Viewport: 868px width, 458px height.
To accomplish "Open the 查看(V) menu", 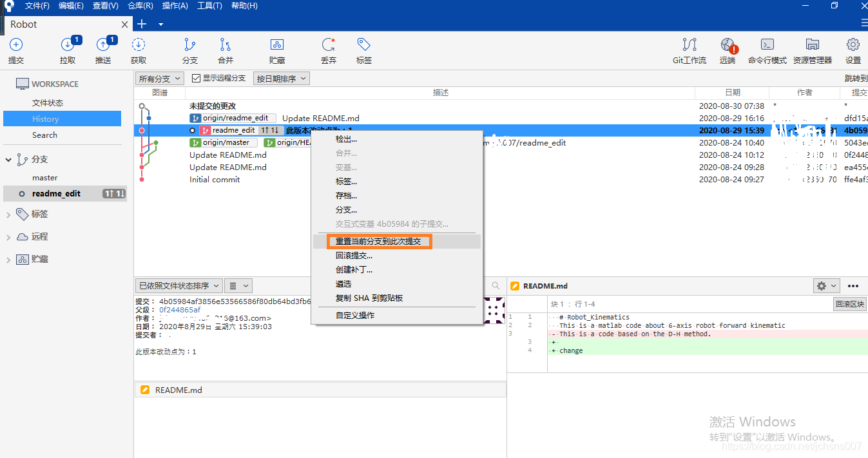I will coord(106,6).
